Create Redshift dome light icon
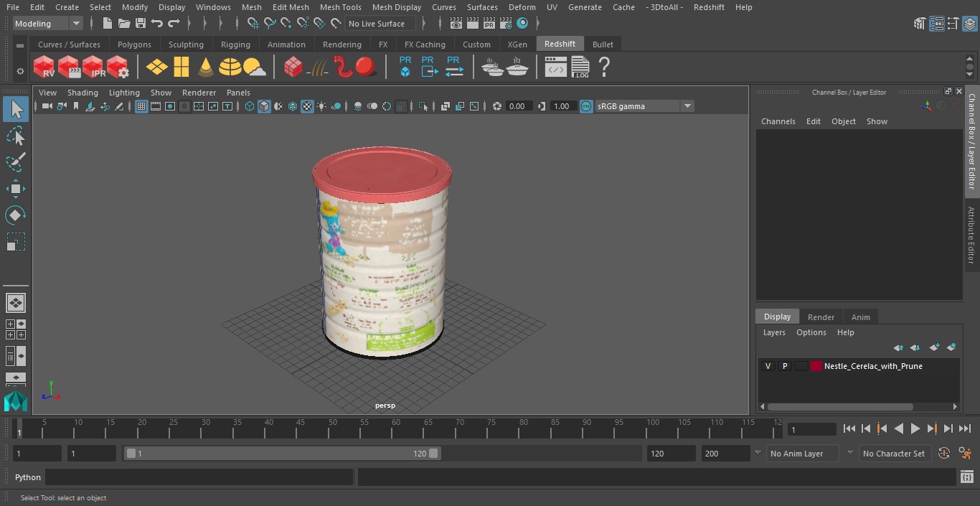The height and width of the screenshot is (506, 980). [230, 67]
